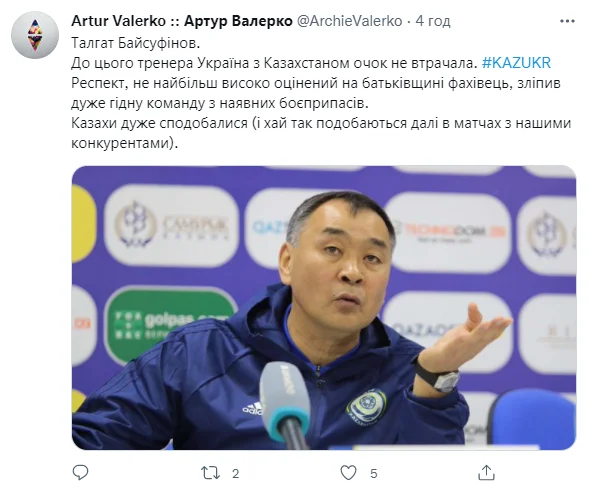Click the 4 год timestamp
The image size is (592, 493).
pyautogui.click(x=433, y=21)
